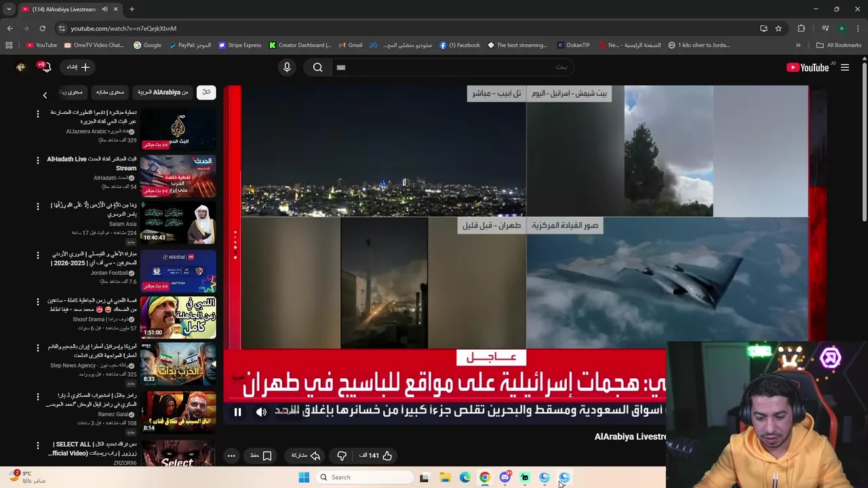Mute the video with the speaker icon
Screen dimensions: 868x488
[x=261, y=411]
